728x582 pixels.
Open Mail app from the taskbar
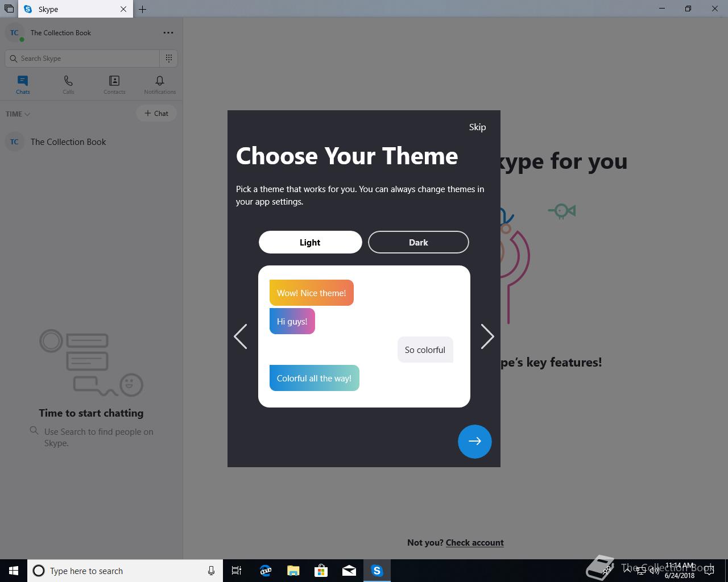(x=349, y=571)
